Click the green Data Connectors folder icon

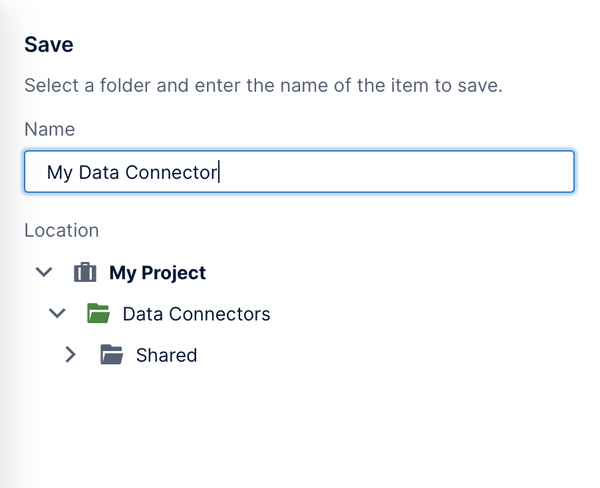coord(98,313)
